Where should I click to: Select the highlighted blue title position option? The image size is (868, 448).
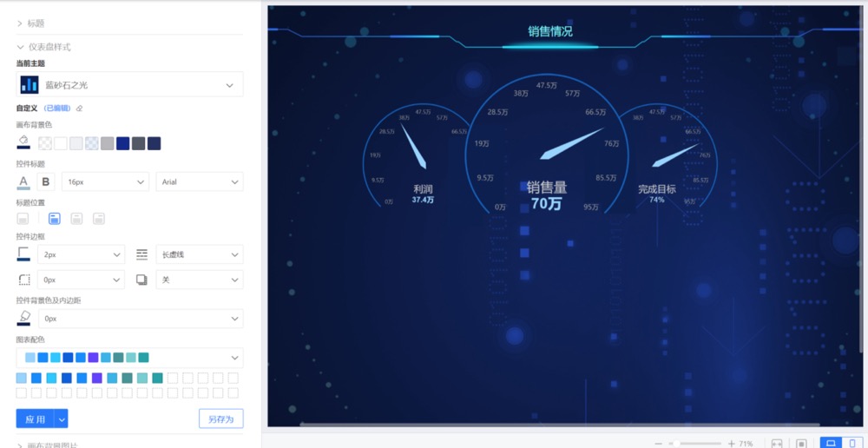[54, 218]
